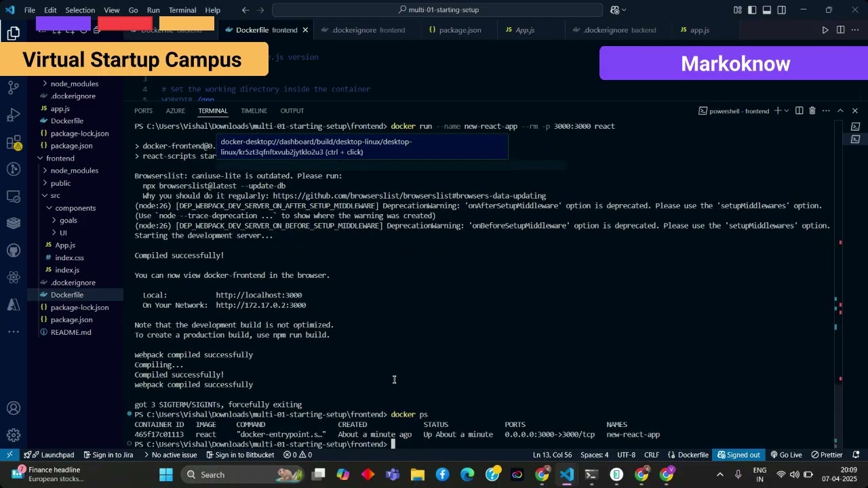Close the terminal panel
The image size is (868, 488).
pyautogui.click(x=854, y=110)
